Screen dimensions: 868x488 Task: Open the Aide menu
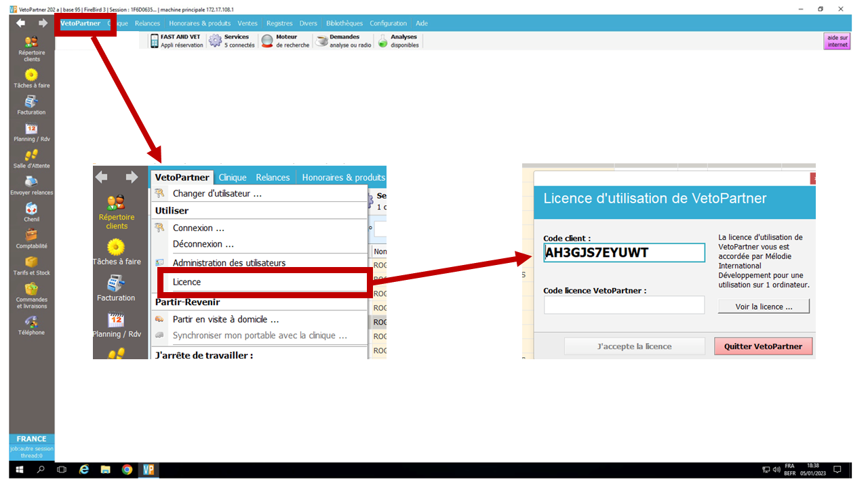click(x=422, y=23)
